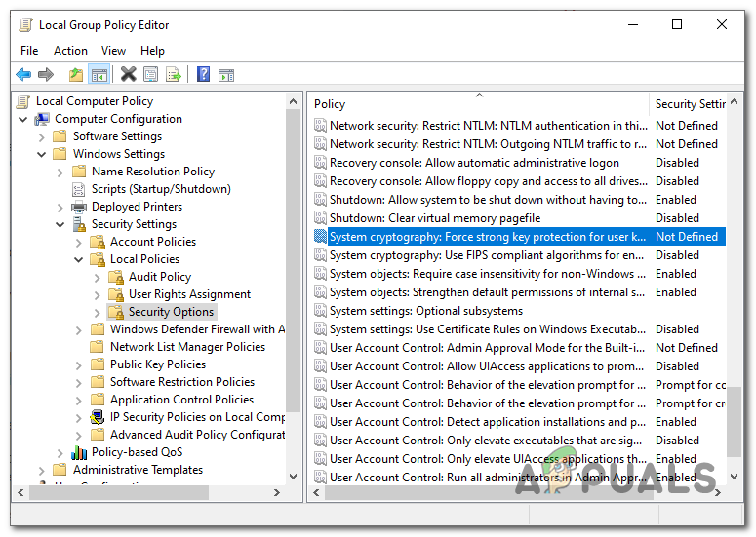Image resolution: width=756 pixels, height=537 pixels.
Task: Collapse the Local Policies node
Action: point(79,259)
